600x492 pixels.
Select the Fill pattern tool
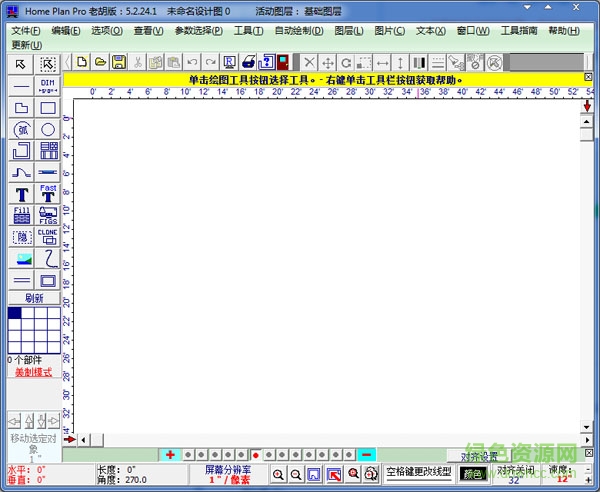point(22,215)
